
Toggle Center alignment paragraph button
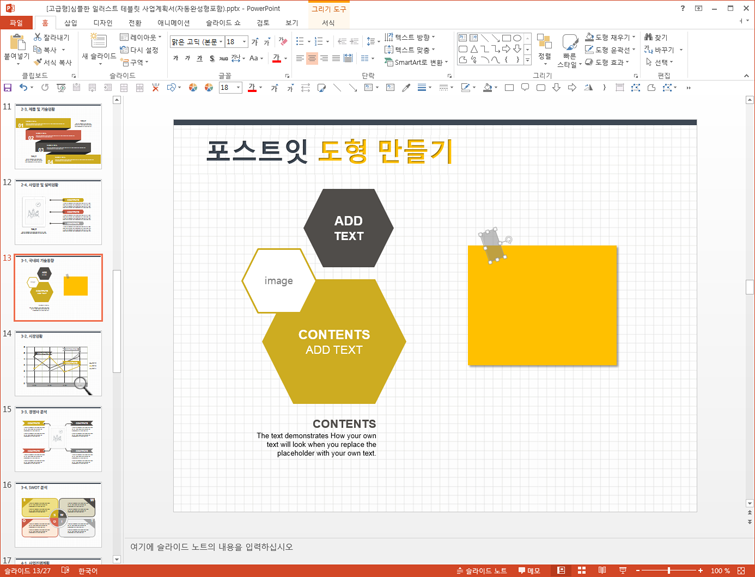[x=312, y=58]
